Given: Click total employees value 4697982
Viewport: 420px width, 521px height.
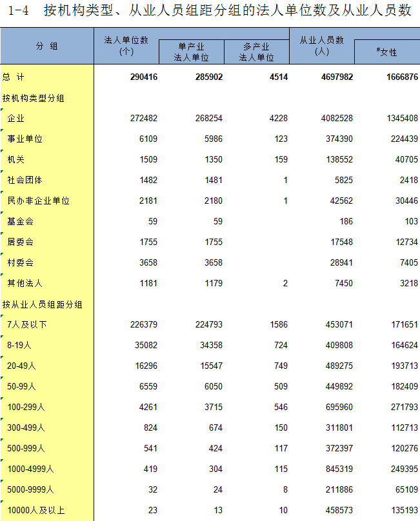Looking at the screenshot, I should pos(337,77).
